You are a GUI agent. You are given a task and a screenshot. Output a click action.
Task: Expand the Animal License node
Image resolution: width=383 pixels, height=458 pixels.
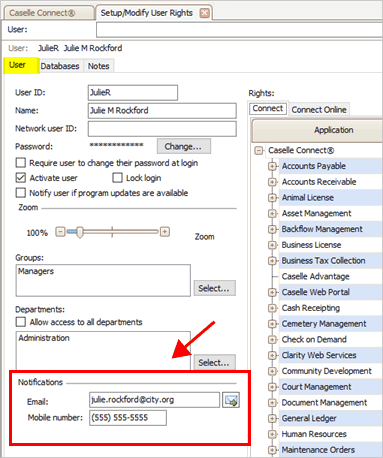[272, 198]
